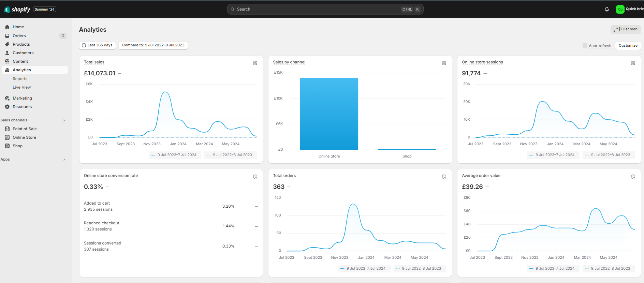Open report icon on Total sales card
Screen dimensions: 644x283
click(255, 63)
